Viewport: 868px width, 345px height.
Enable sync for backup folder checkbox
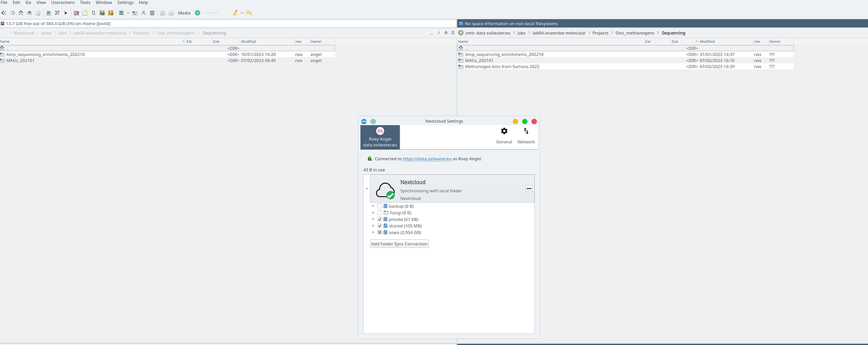(x=379, y=206)
